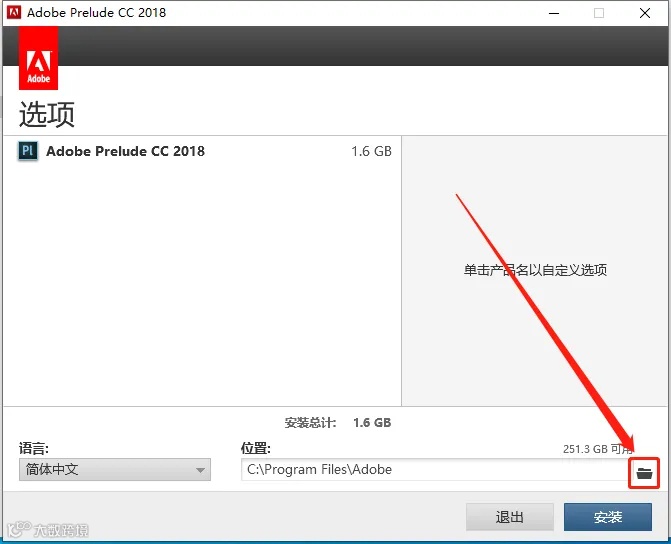Click the 退出 exit button
Viewport: 671px width, 544px height.
[510, 517]
